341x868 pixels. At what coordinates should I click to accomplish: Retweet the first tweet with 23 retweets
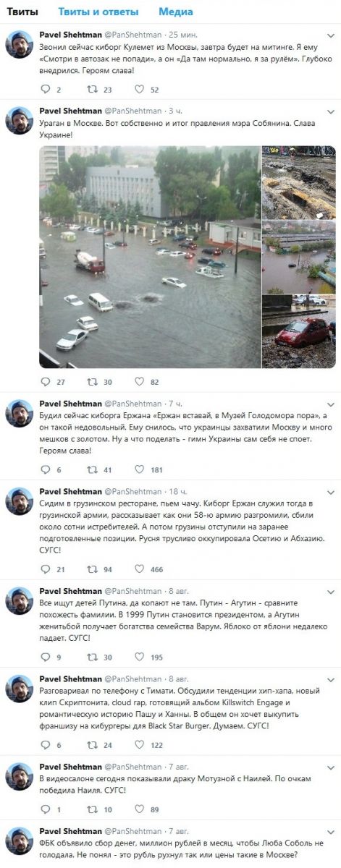[x=92, y=90]
